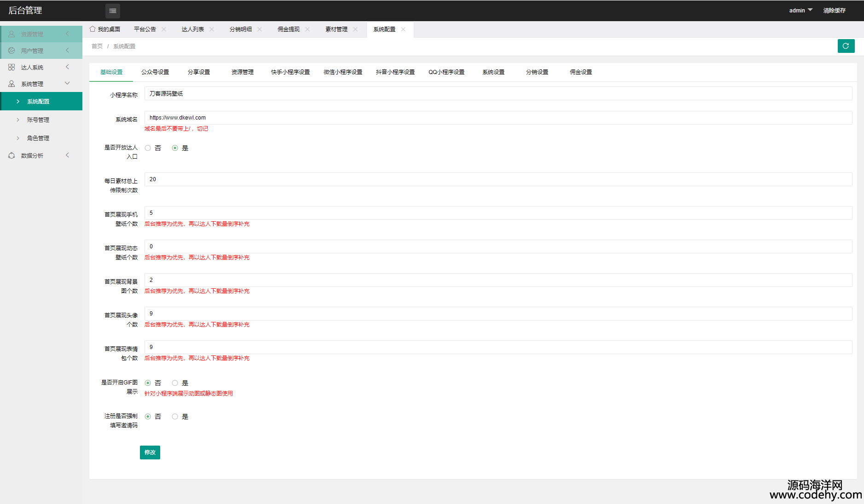Open the 达人列表 page tab
This screenshot has height=504, width=864.
[193, 29]
